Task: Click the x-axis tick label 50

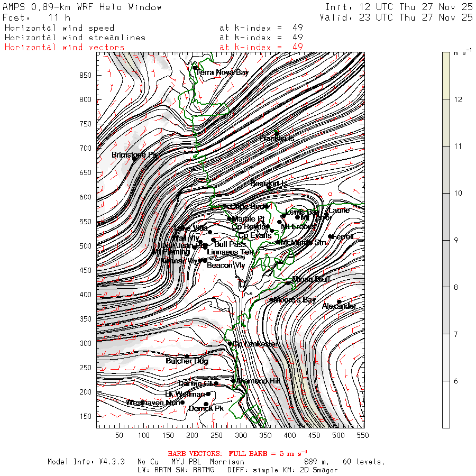Action: click(120, 435)
